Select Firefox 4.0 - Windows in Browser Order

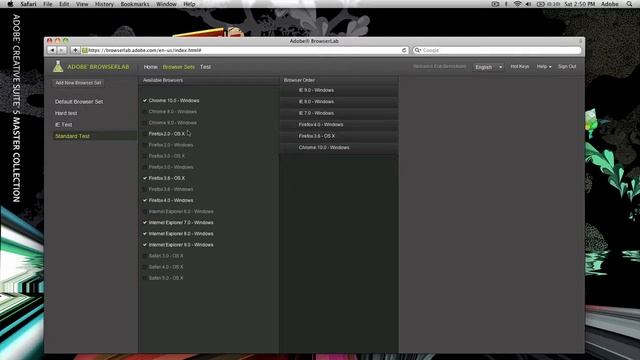tap(338, 124)
